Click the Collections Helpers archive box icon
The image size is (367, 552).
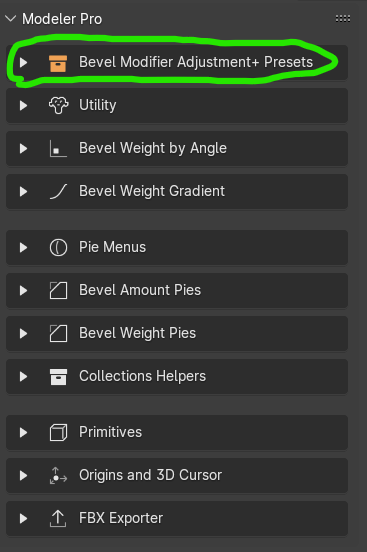tap(58, 376)
